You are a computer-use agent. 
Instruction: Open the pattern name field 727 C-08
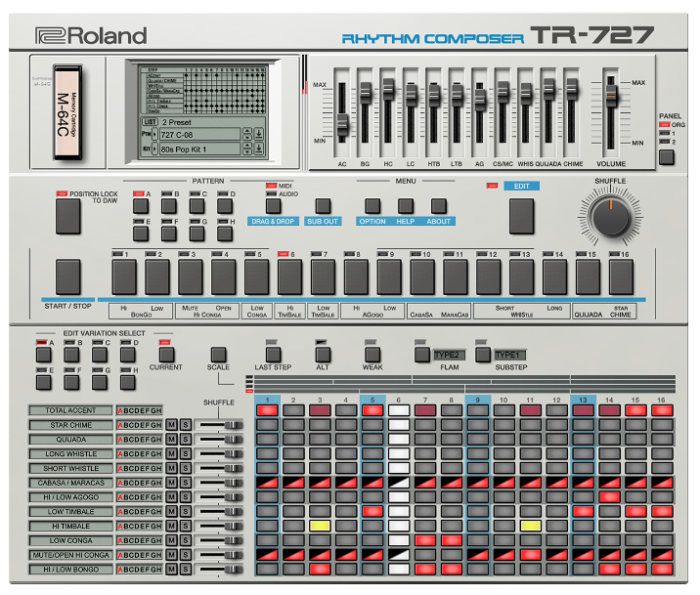coord(200,134)
